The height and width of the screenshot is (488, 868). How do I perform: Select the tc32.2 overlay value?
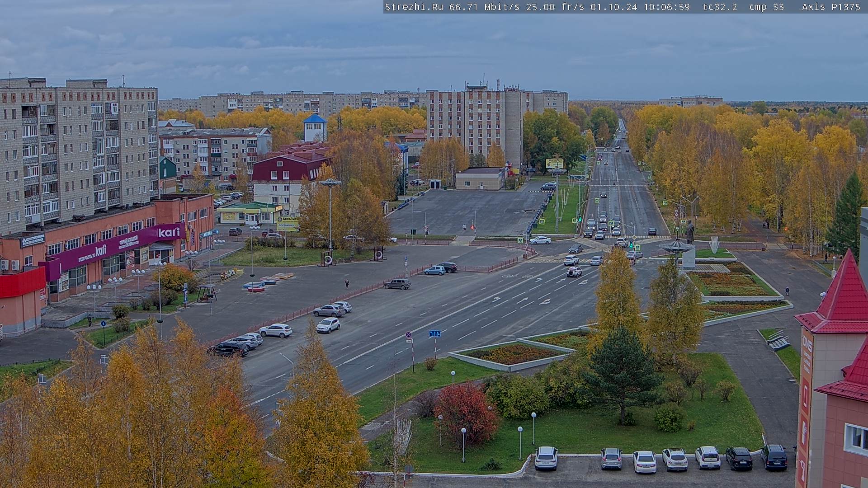720,7
